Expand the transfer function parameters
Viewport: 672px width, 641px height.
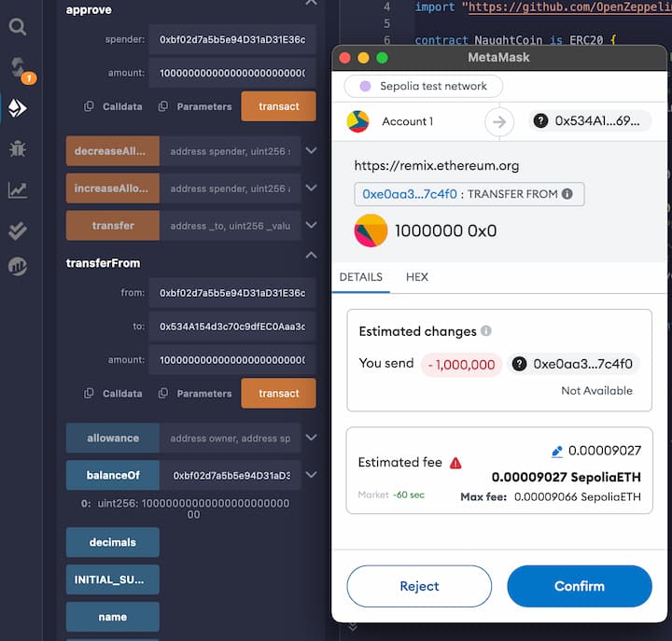coord(312,225)
